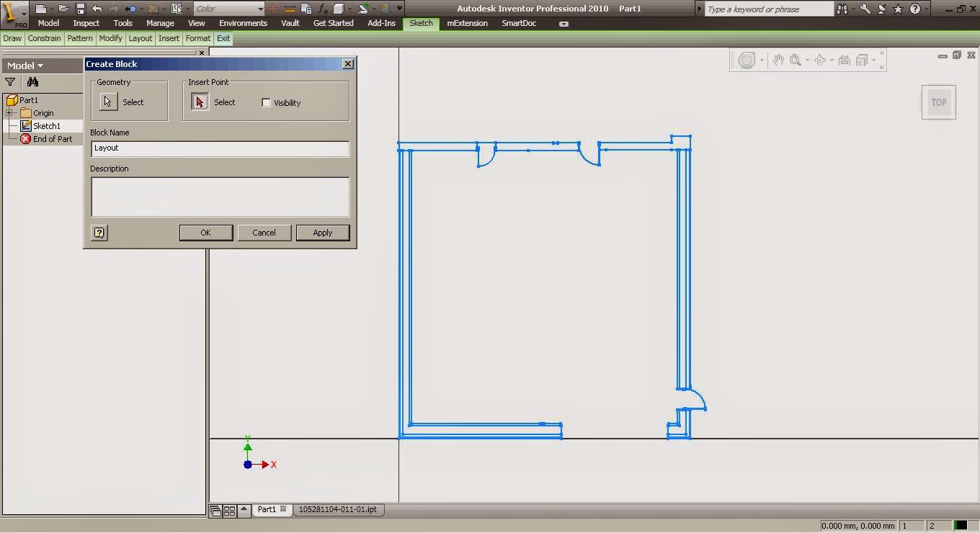This screenshot has width=980, height=533.
Task: Click the Save icon in Quick Access toolbar
Action: click(x=80, y=9)
